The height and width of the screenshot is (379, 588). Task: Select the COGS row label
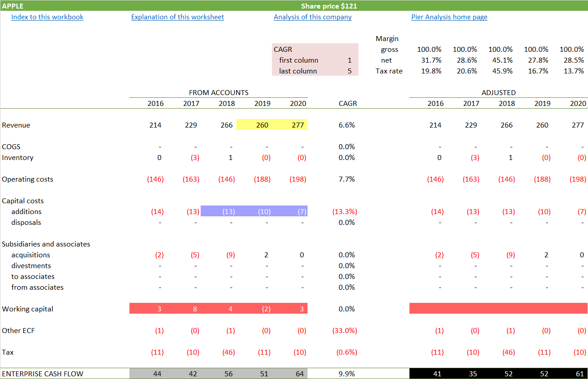[x=11, y=147]
